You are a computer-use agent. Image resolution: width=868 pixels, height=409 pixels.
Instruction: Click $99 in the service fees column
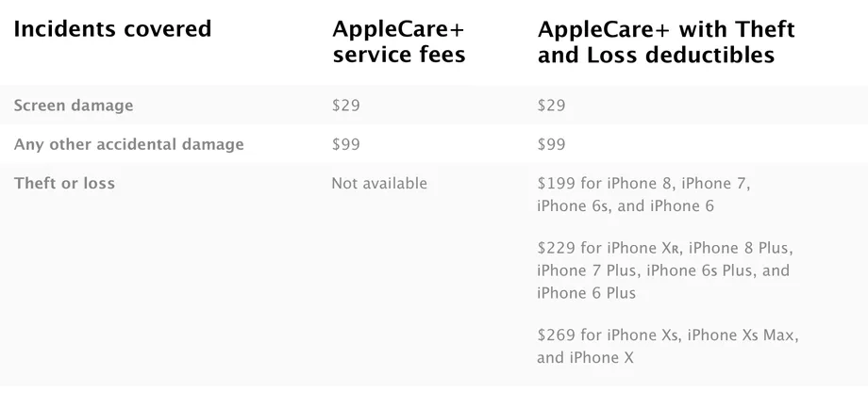click(x=345, y=144)
